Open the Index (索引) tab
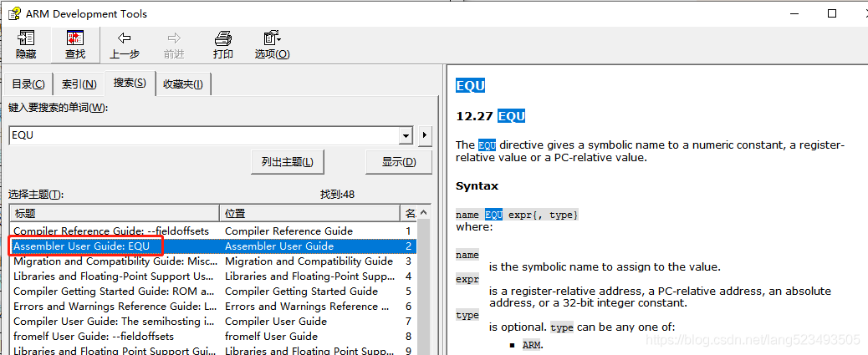This screenshot has width=868, height=355. tap(79, 84)
